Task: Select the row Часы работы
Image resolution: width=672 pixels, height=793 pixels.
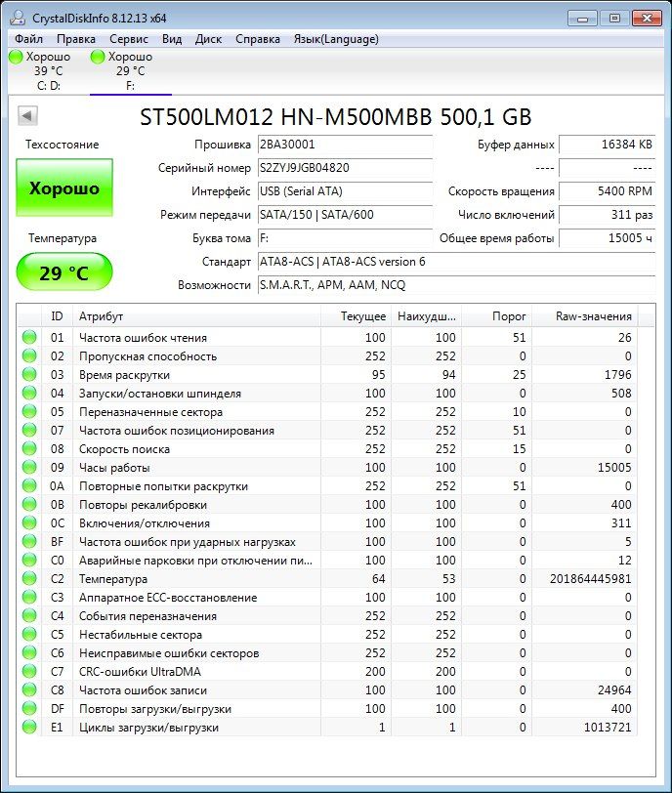Action: pyautogui.click(x=327, y=467)
